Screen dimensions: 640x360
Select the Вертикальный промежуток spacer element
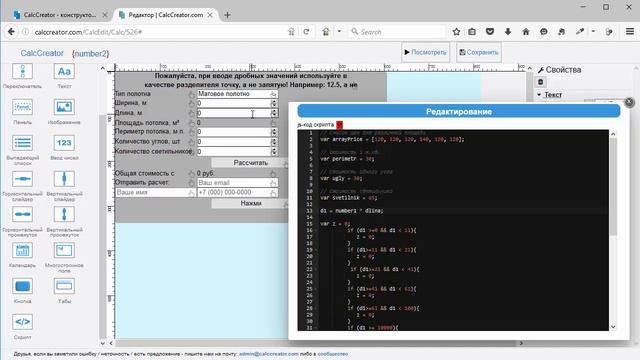click(x=64, y=214)
